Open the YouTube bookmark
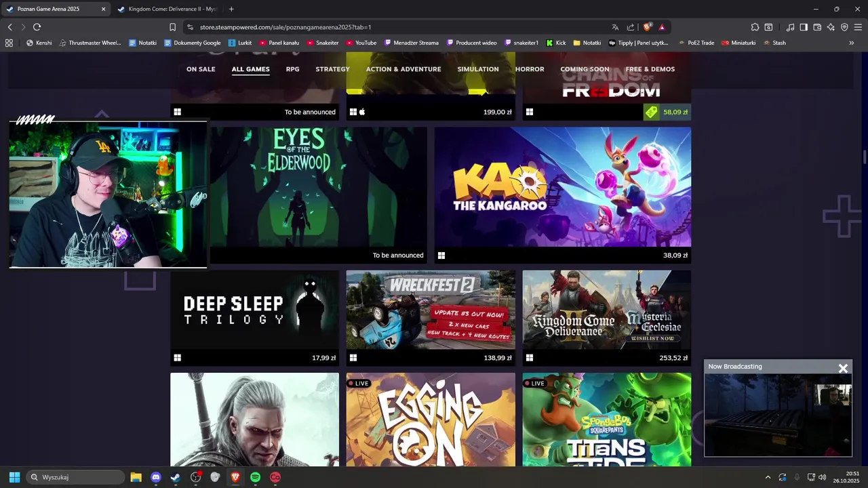The image size is (868, 488). [x=361, y=43]
